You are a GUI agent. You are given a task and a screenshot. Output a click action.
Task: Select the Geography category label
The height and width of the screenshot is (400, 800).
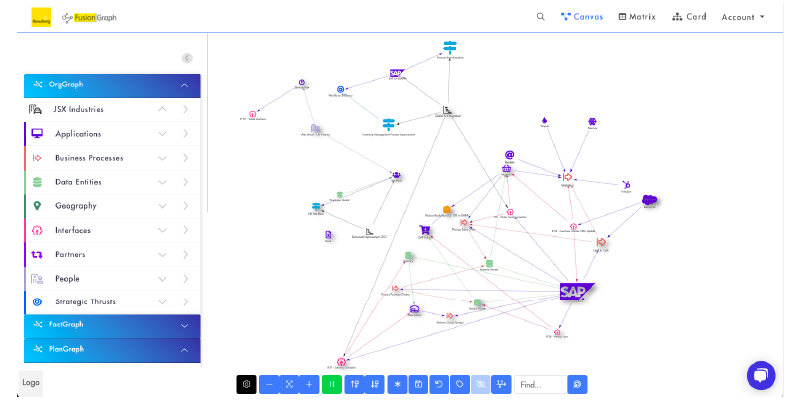pos(76,206)
